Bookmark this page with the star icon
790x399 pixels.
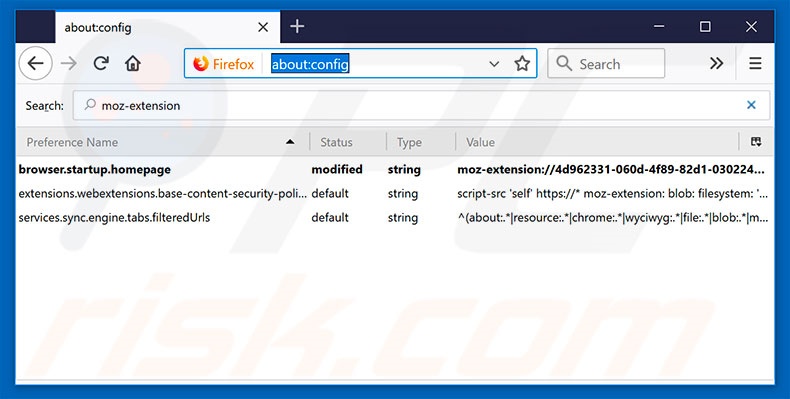click(522, 63)
